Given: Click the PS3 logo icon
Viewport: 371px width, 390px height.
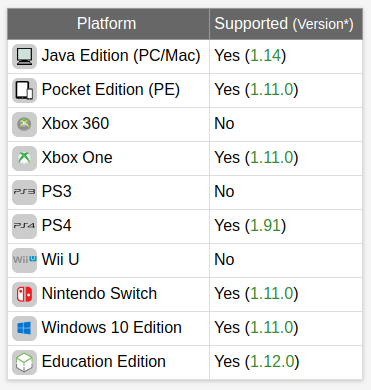Looking at the screenshot, I should tap(24, 192).
